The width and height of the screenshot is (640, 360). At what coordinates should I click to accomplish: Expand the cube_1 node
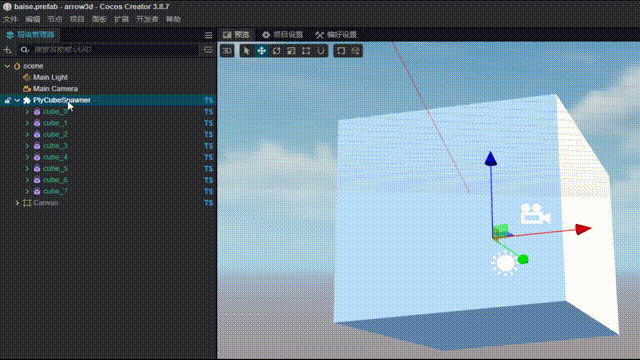tap(27, 123)
